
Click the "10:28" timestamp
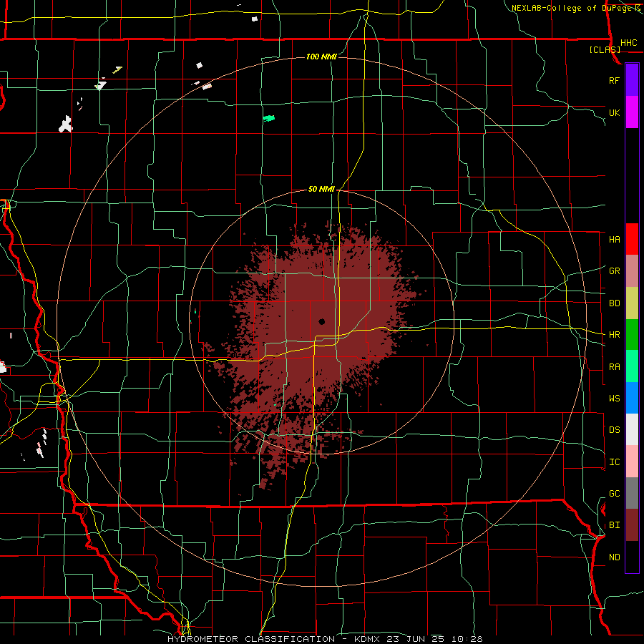[467, 639]
